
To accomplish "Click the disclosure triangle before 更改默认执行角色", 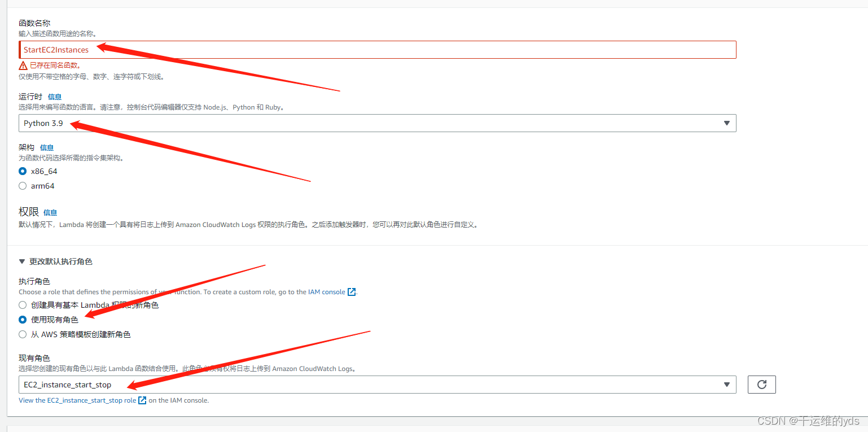I will click(21, 261).
